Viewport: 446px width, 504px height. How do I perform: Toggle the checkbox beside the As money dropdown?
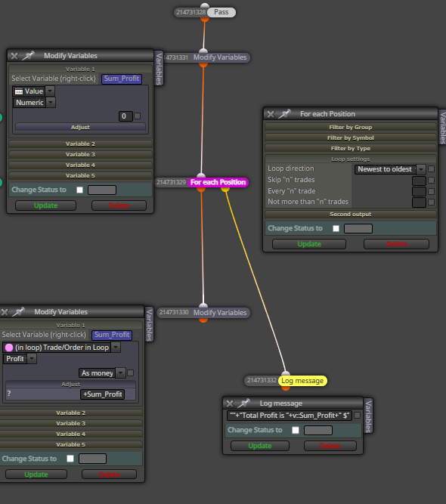coord(130,373)
